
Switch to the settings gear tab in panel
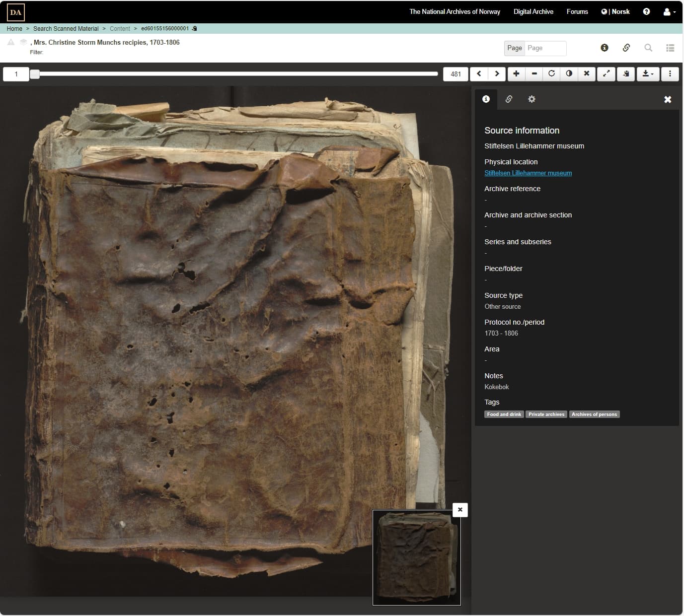(532, 99)
